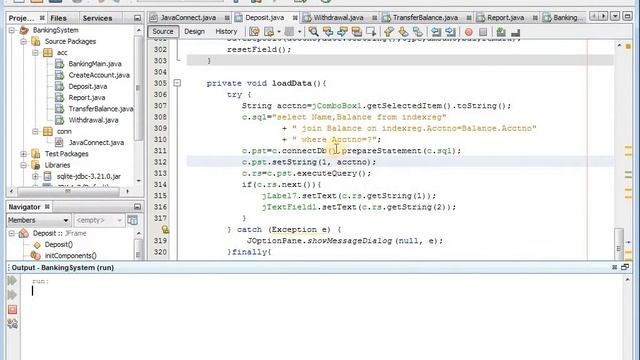This screenshot has width=640, height=360.
Task: Toggle Bookmark on current line
Action: 418,31
